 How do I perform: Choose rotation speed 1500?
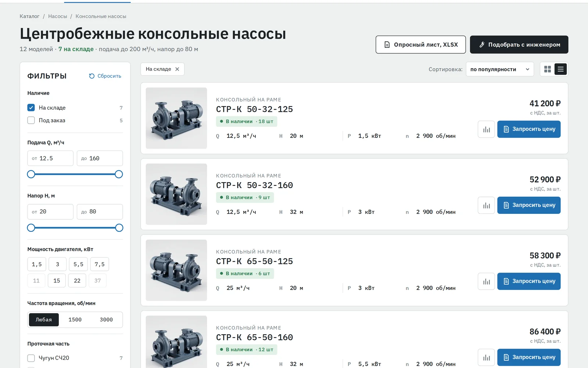tap(75, 320)
